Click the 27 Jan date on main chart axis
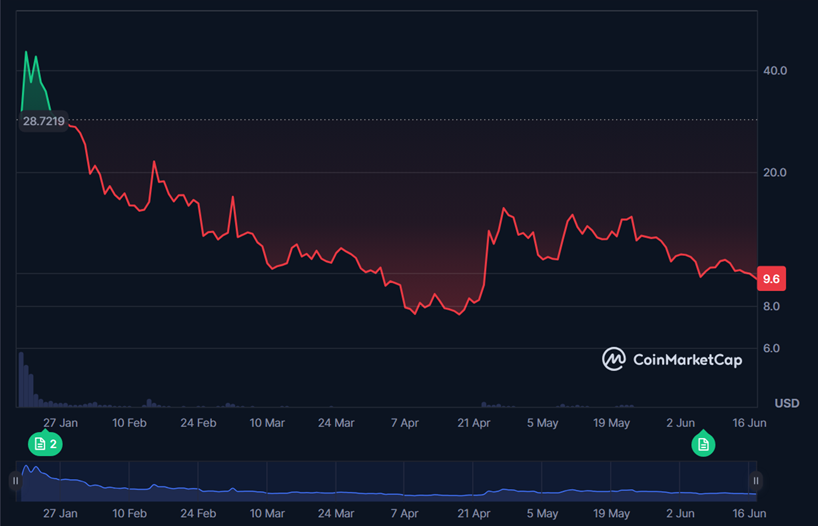This screenshot has height=526, width=818. [61, 423]
